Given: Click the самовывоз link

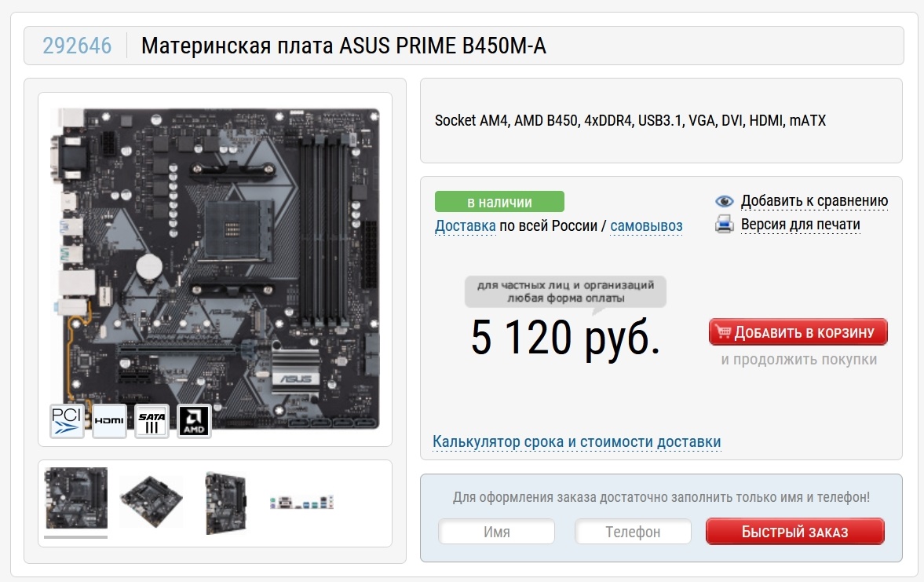Looking at the screenshot, I should (x=646, y=226).
